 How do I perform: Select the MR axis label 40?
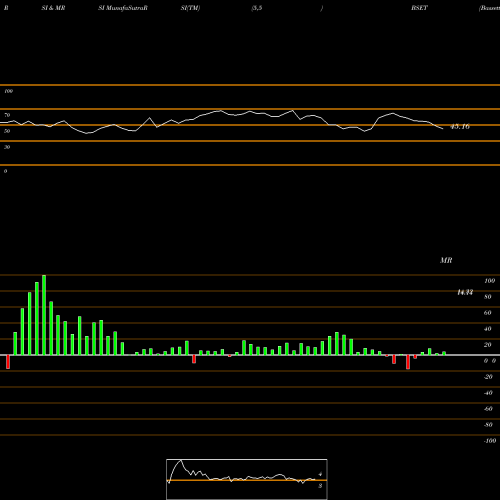[x=488, y=329]
